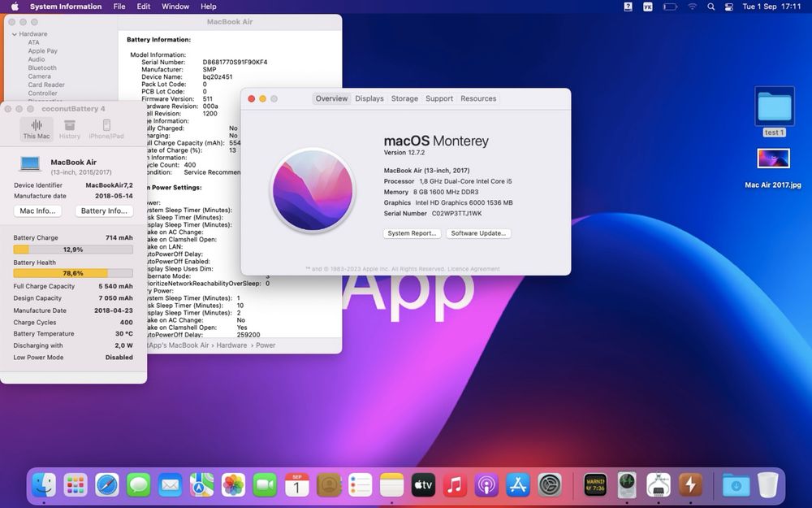Select Audio in Hardware sidebar

pyautogui.click(x=37, y=59)
